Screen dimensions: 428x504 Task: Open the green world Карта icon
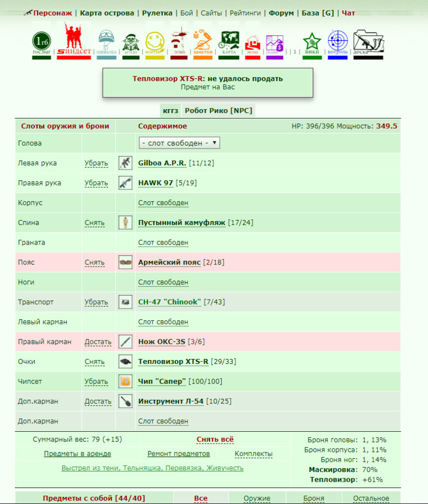point(229,44)
